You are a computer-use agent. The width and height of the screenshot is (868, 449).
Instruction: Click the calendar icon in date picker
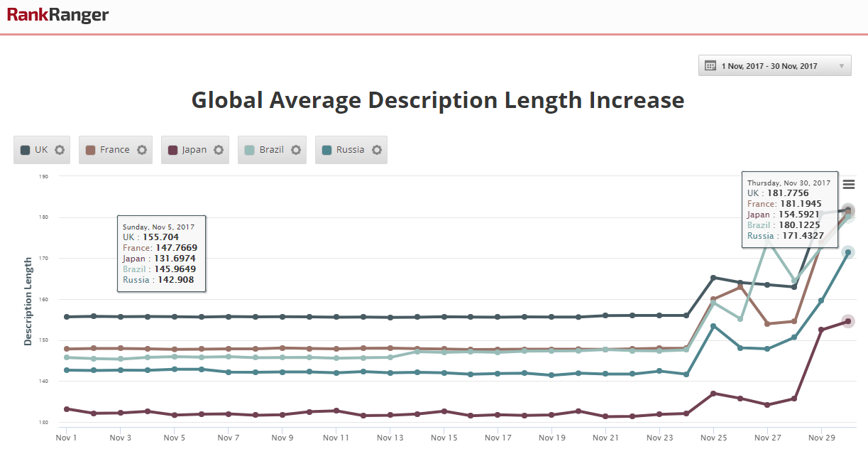point(710,66)
